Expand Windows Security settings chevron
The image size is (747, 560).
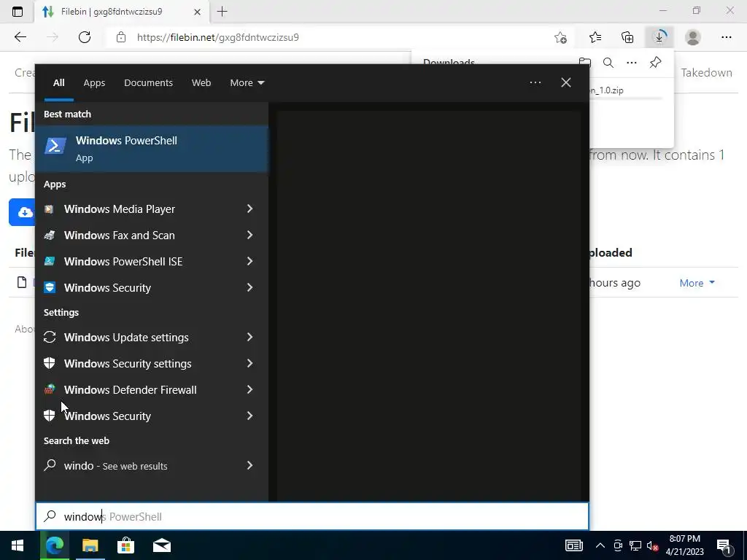pos(249,363)
